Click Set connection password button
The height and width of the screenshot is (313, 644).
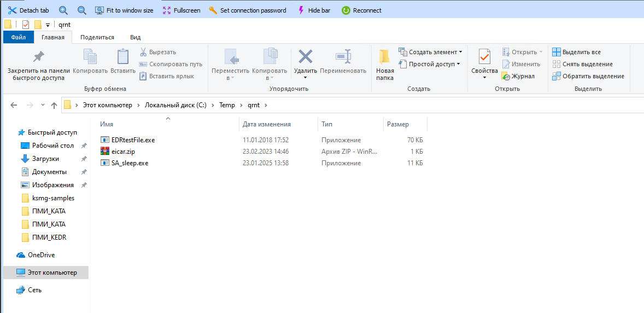click(247, 10)
